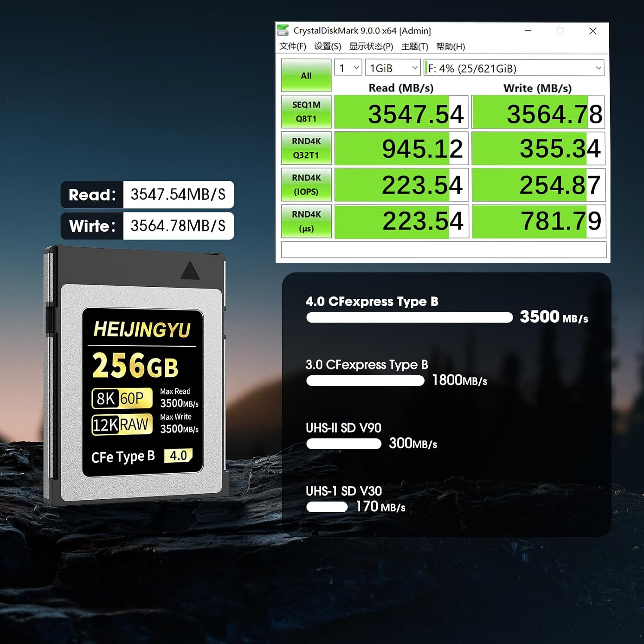Close the CrystalDiskMark window
Viewport: 644px width, 644px height.
click(592, 31)
